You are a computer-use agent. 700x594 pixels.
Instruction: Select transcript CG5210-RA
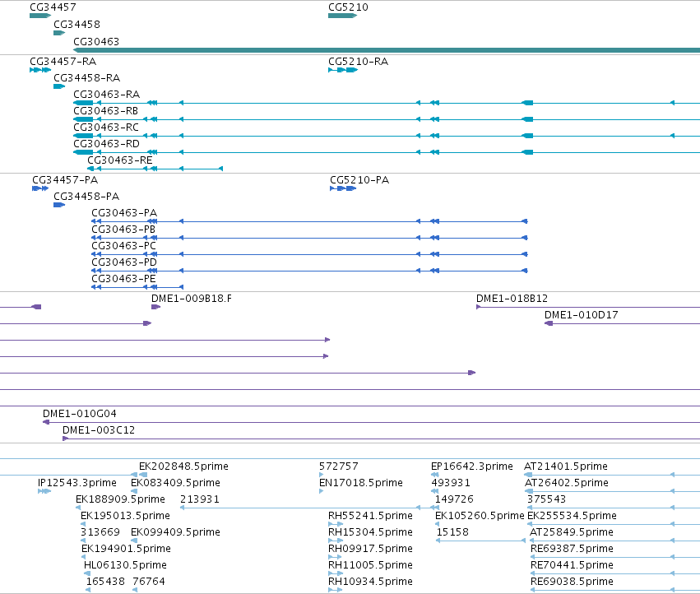pos(343,70)
